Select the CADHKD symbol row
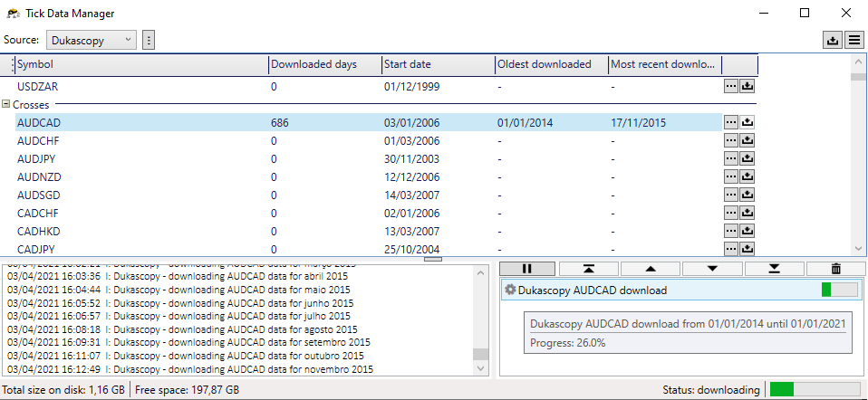The width and height of the screenshot is (868, 400). [368, 231]
